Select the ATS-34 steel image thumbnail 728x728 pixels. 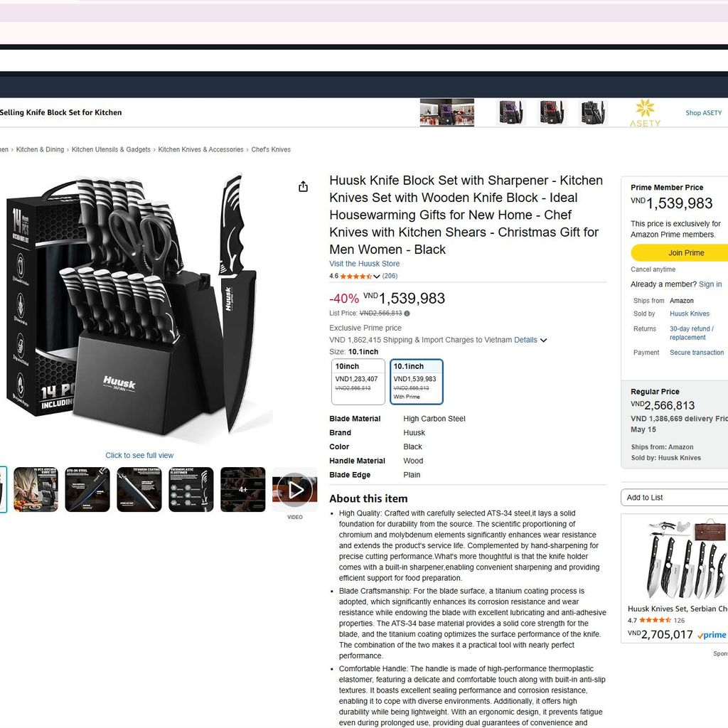[x=87, y=489]
